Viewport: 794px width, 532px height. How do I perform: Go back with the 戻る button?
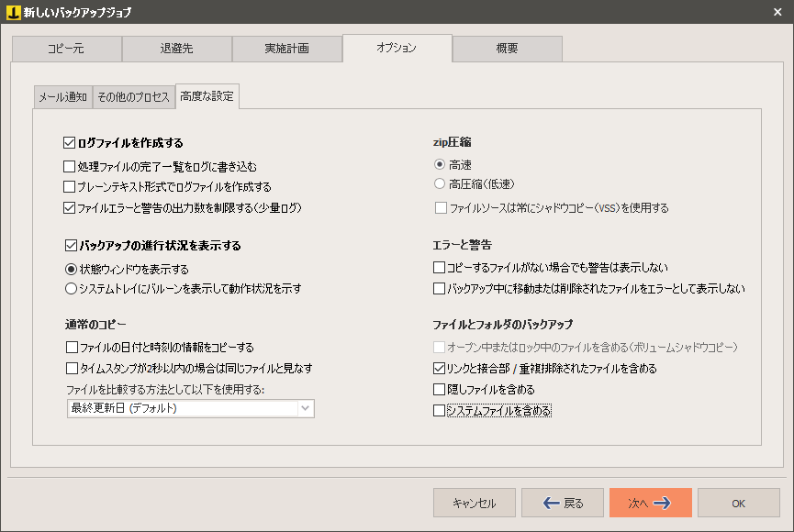tap(563, 503)
